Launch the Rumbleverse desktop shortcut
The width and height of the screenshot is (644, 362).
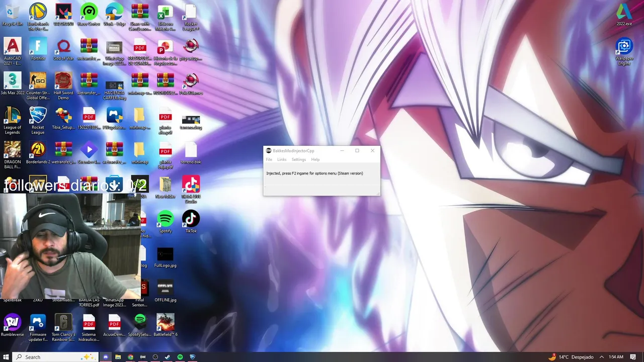click(x=12, y=325)
